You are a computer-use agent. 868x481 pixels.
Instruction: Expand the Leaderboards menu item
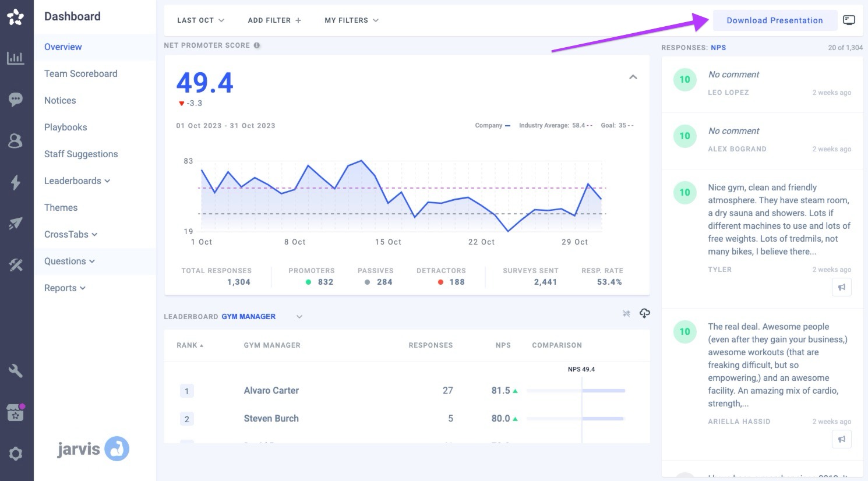[x=77, y=181]
